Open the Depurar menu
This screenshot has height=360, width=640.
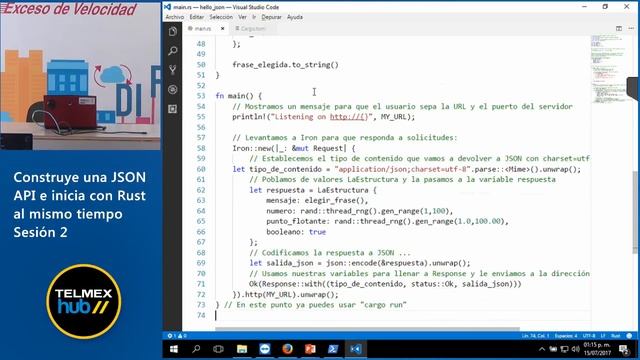(271, 17)
